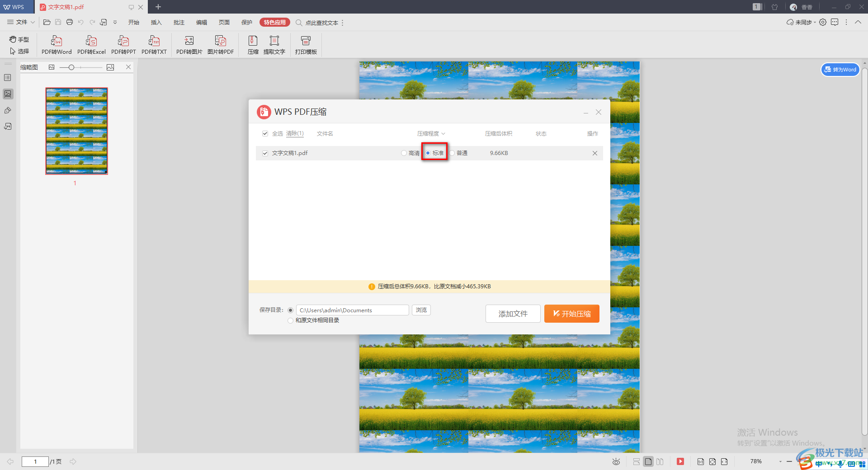Click the 开始压缩 button

coord(572,314)
